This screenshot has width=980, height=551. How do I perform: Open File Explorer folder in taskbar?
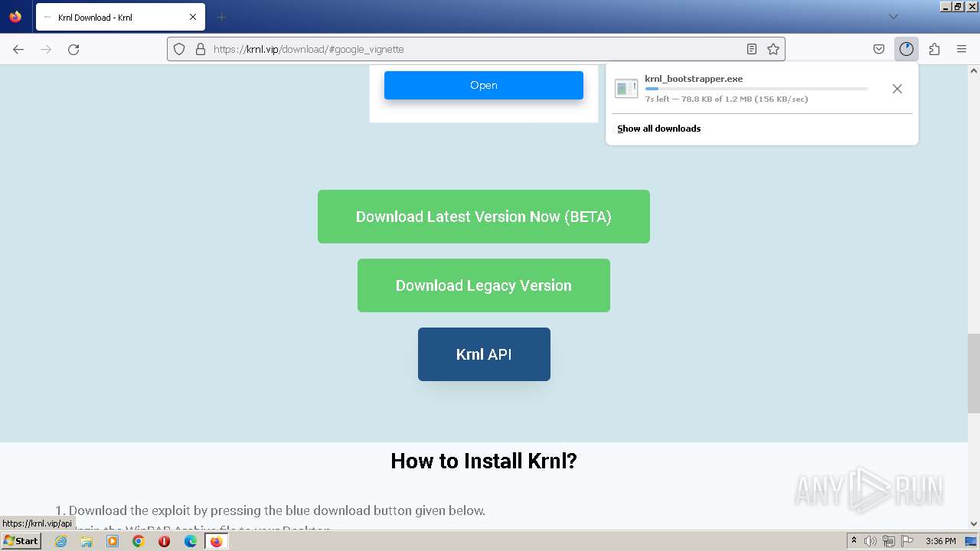tap(87, 541)
